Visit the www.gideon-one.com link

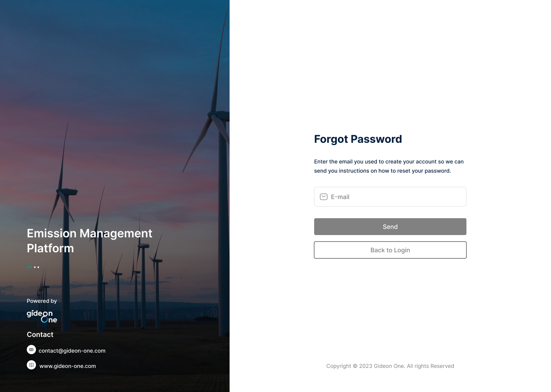[x=68, y=366]
